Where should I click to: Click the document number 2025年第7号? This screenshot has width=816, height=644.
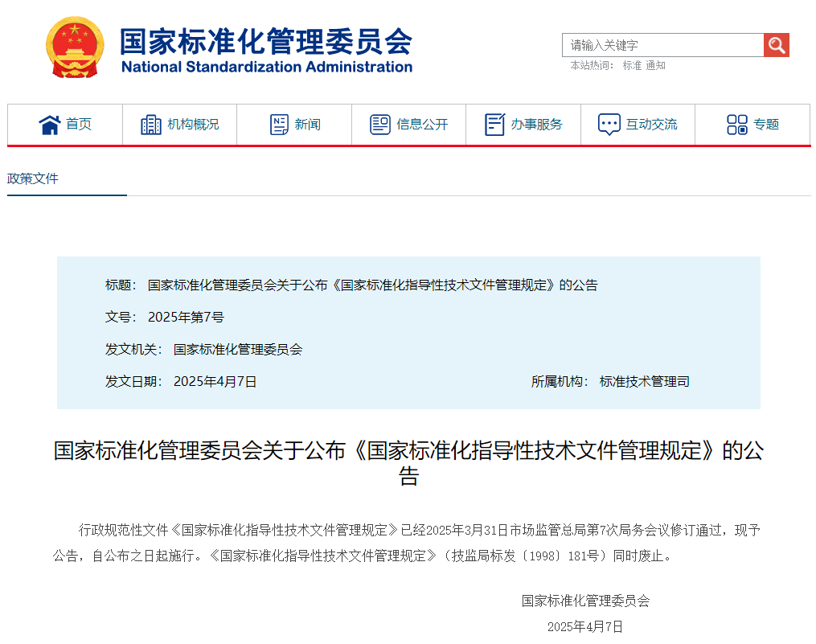186,317
